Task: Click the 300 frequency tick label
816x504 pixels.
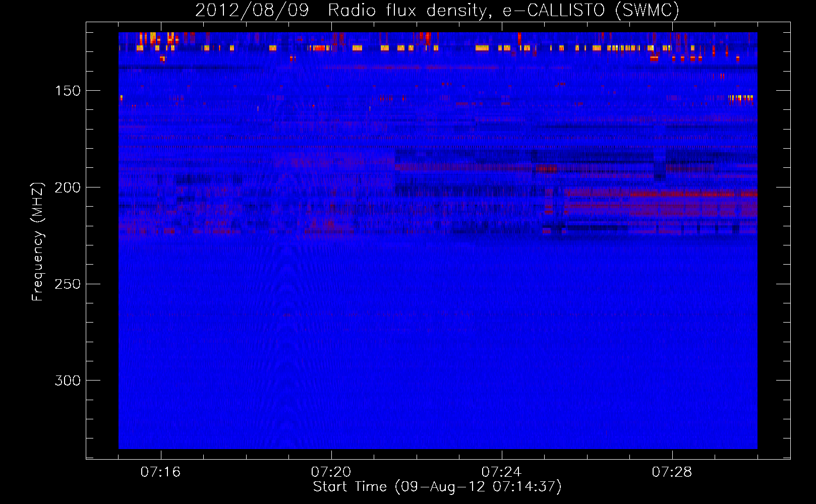Action: 68,381
